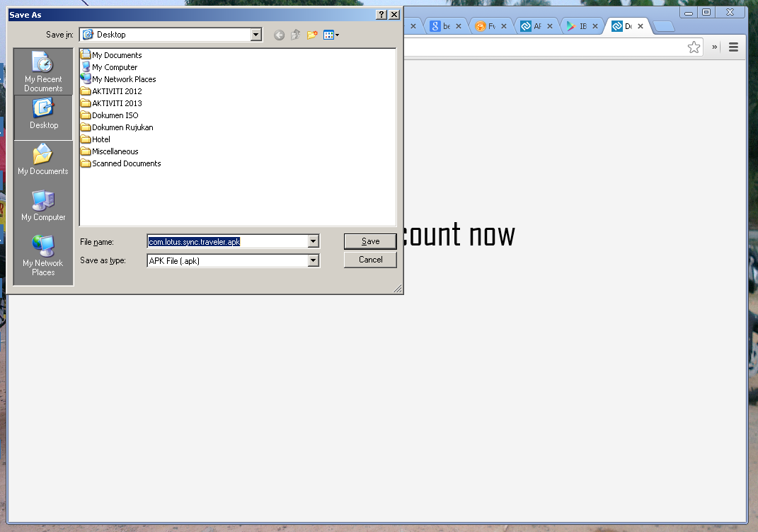
Task: Open My Computer in the places bar
Action: coord(43,206)
